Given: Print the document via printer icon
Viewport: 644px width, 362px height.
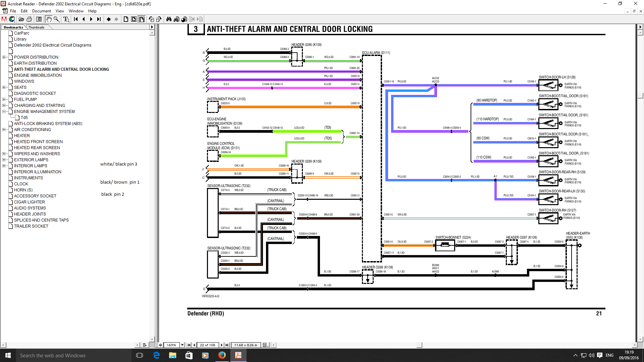Looking at the screenshot, I should tap(29, 19).
